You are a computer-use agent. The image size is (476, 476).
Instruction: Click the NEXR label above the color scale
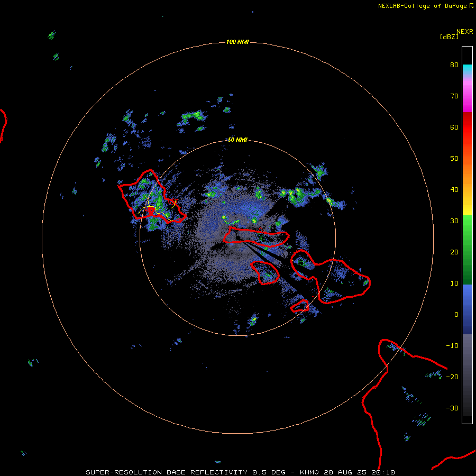tap(464, 32)
